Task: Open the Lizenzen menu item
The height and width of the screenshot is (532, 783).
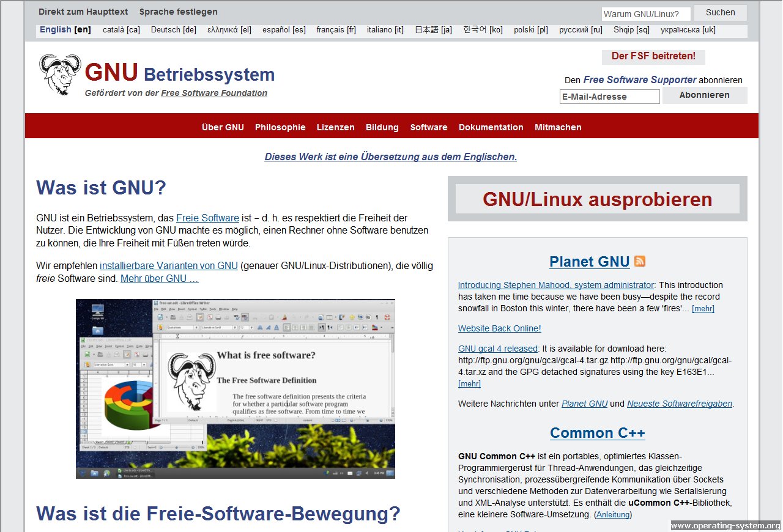Action: tap(335, 127)
